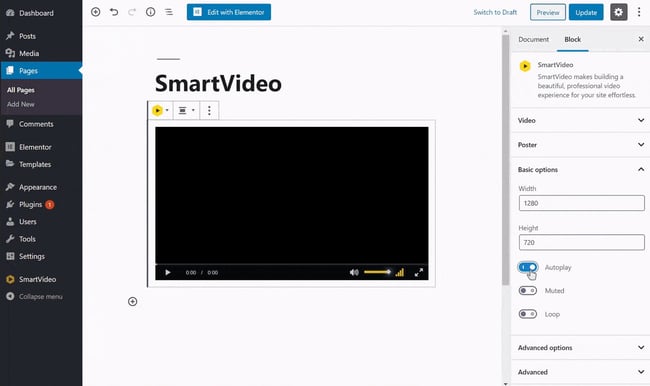Click the Redo arrow icon
The height and width of the screenshot is (386, 650).
[132, 12]
